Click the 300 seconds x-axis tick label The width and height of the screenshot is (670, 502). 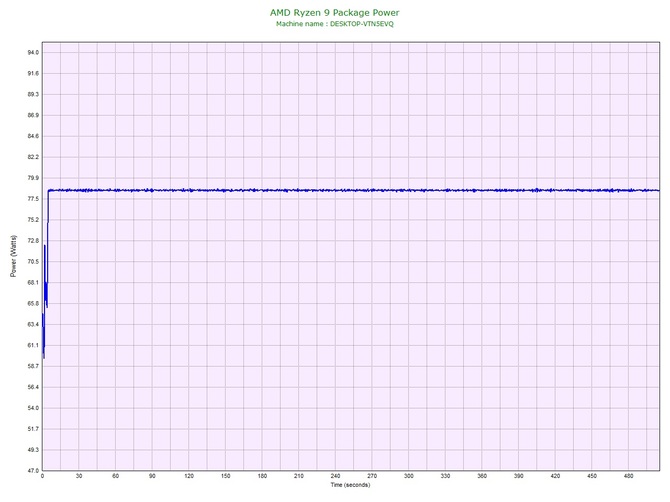point(409,476)
